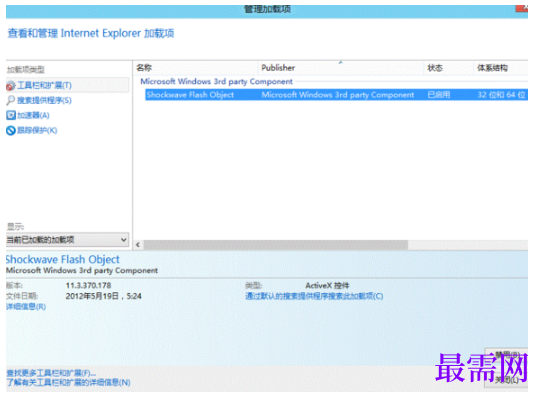Viewport: 547px width, 399px height.
Task: Open the 当前已加载的加载项 dropdown
Action: [x=67, y=240]
